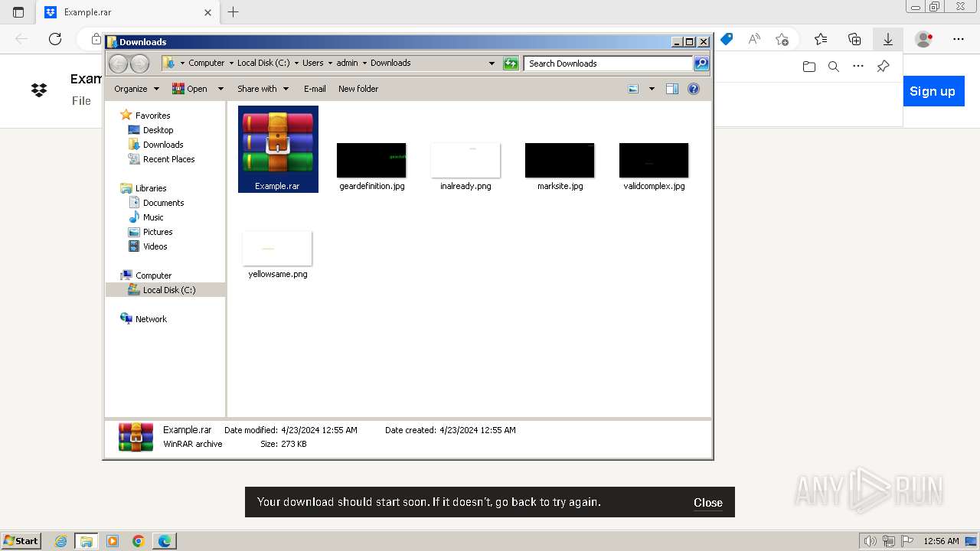Click Edge shopping tag icon
Screen dimensions: 980x551
click(727, 39)
